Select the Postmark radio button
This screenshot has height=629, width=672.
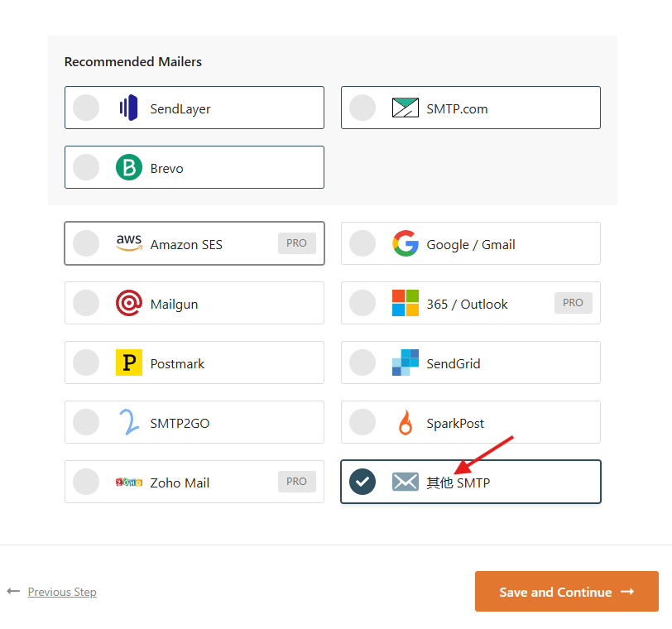[86, 363]
